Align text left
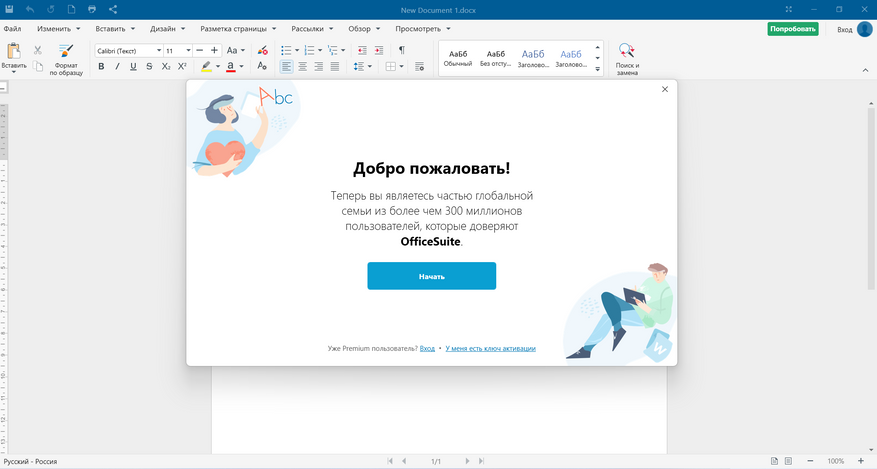877x469 pixels. click(286, 67)
